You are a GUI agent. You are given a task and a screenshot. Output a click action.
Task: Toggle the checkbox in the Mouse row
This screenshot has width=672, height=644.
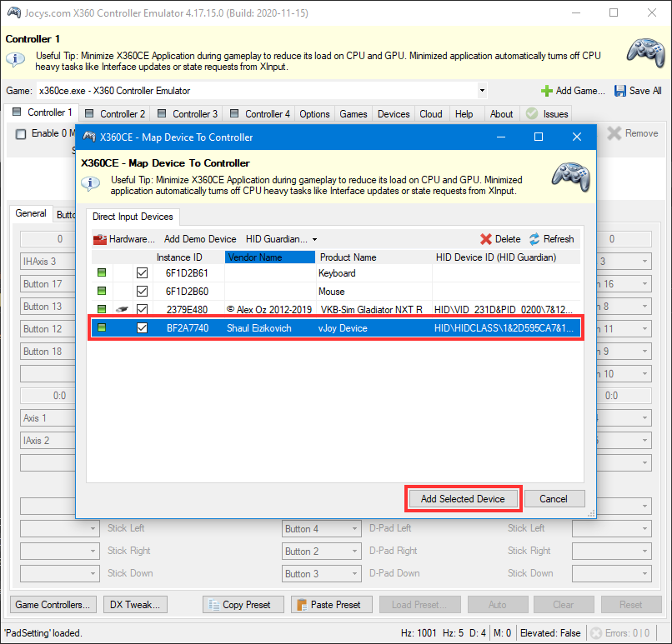[142, 291]
